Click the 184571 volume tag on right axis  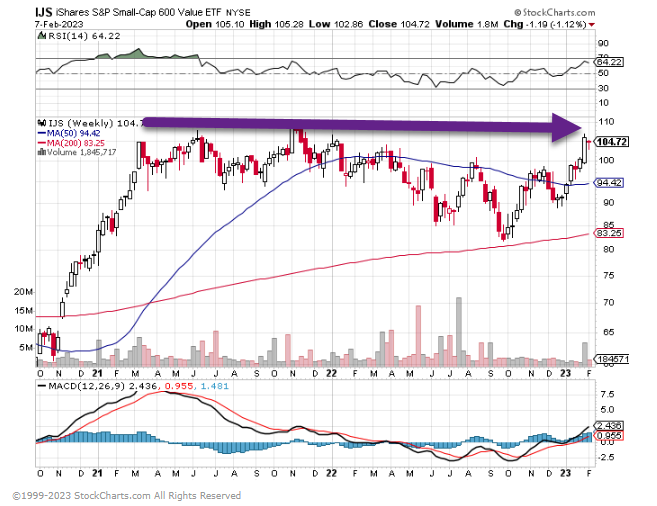click(x=612, y=359)
